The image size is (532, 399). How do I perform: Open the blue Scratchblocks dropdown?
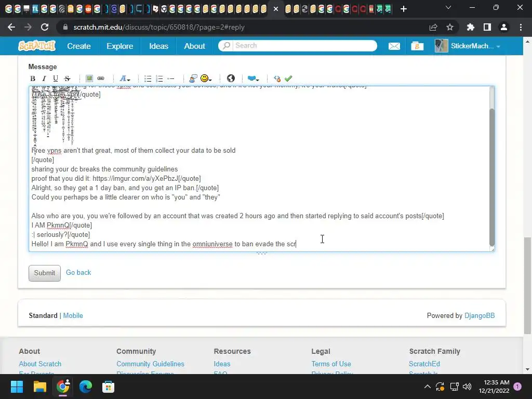pyautogui.click(x=253, y=79)
